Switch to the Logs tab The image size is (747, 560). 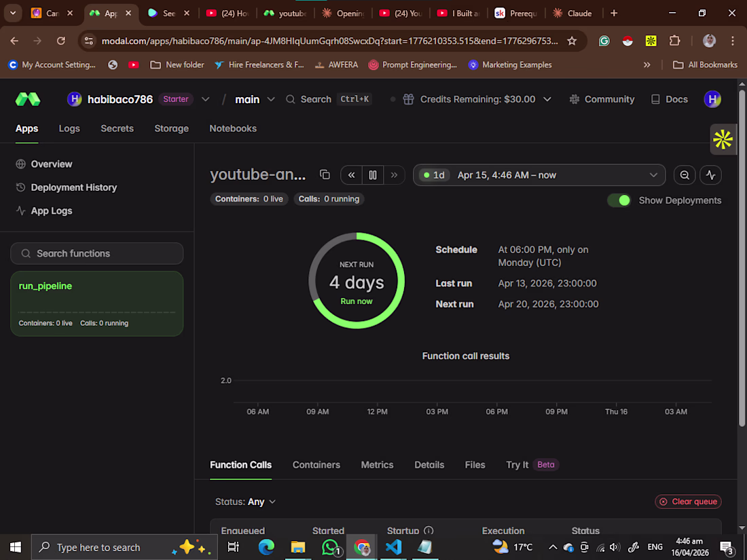pos(69,128)
